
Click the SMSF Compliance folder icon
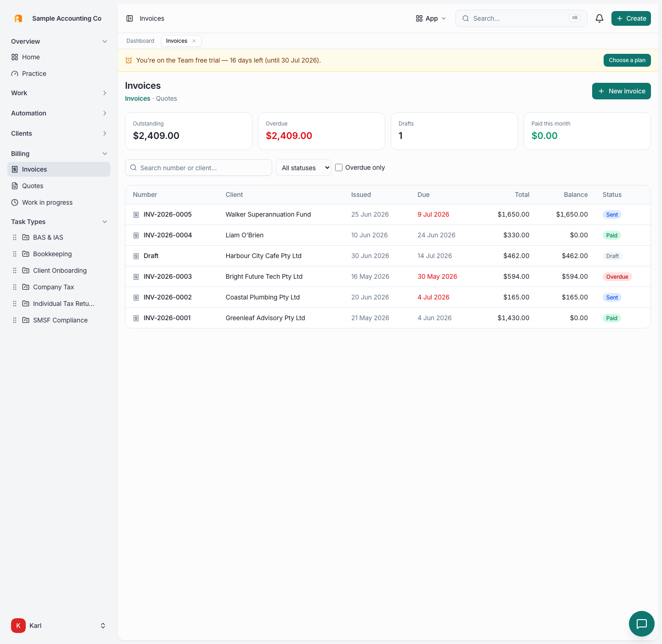(x=26, y=320)
